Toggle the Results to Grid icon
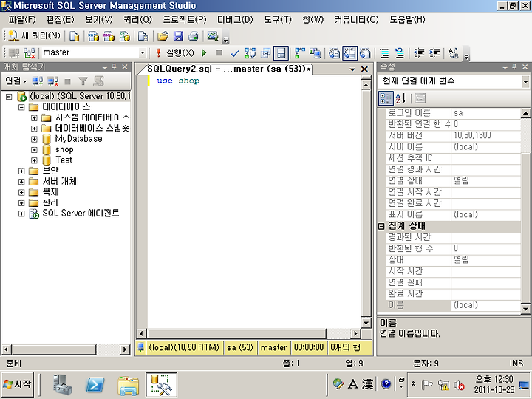Image resolution: width=532 pixels, height=399 pixels. point(349,53)
